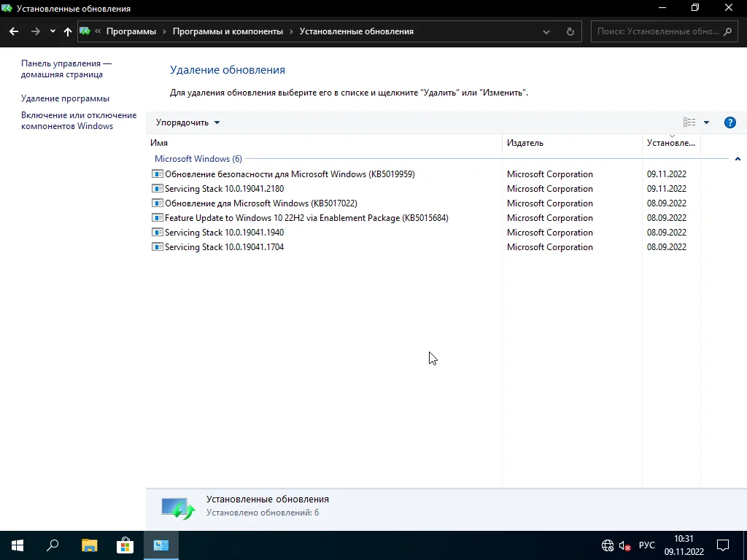This screenshot has width=747, height=560.
Task: Click icon of Servicing Stack 1704 row
Action: tap(158, 246)
